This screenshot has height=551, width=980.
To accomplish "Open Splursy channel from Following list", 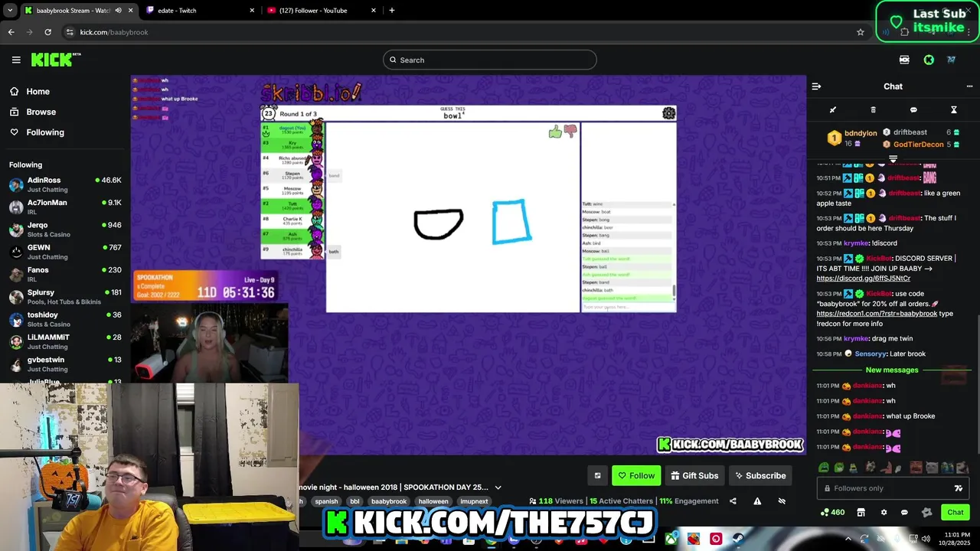I will (x=65, y=297).
